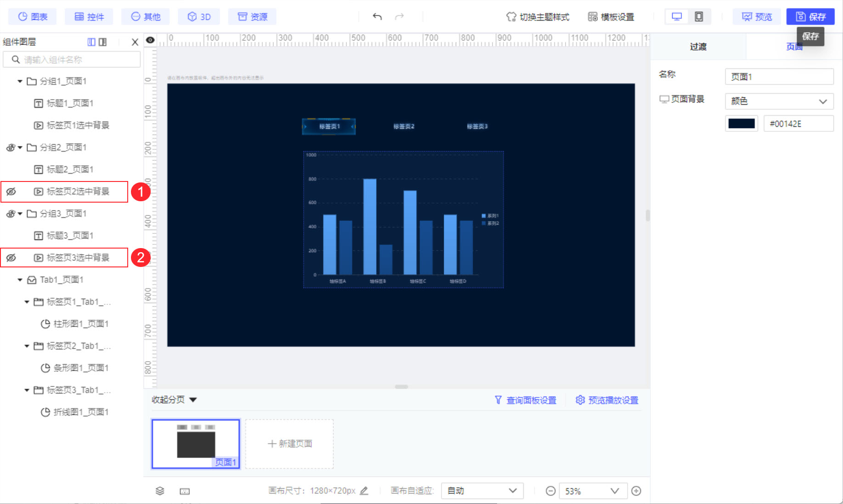Select the bar chart on canvas
This screenshot has width=843, height=504.
[403, 220]
